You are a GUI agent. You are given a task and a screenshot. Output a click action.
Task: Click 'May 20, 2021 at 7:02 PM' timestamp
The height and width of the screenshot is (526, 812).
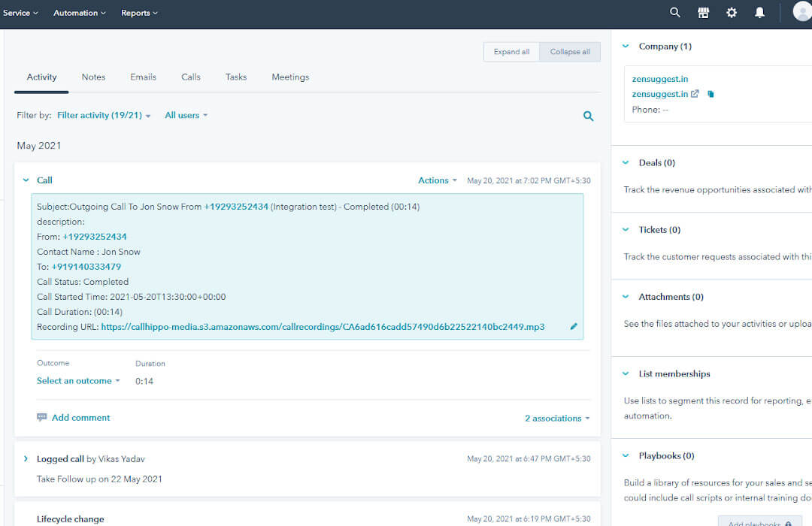coord(529,180)
